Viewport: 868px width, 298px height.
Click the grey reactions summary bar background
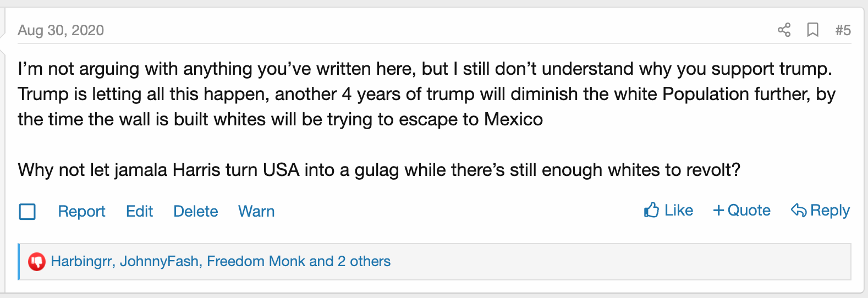pyautogui.click(x=605, y=262)
